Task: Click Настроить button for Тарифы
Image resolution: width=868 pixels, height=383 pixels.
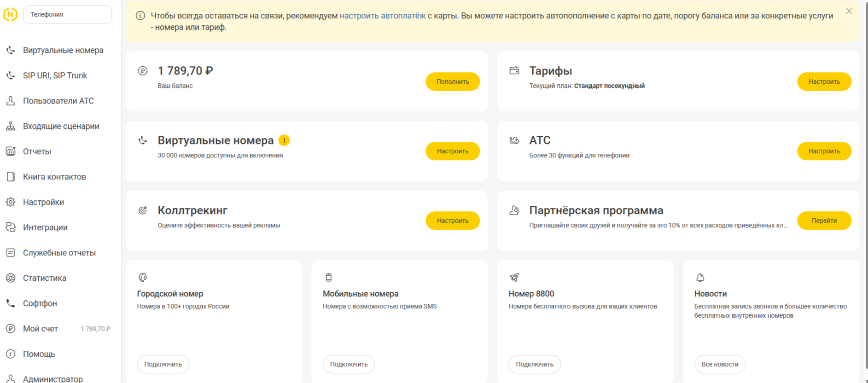Action: (x=824, y=81)
